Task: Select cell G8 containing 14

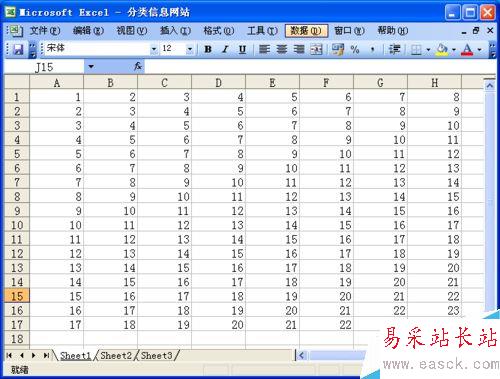Action: click(x=380, y=197)
